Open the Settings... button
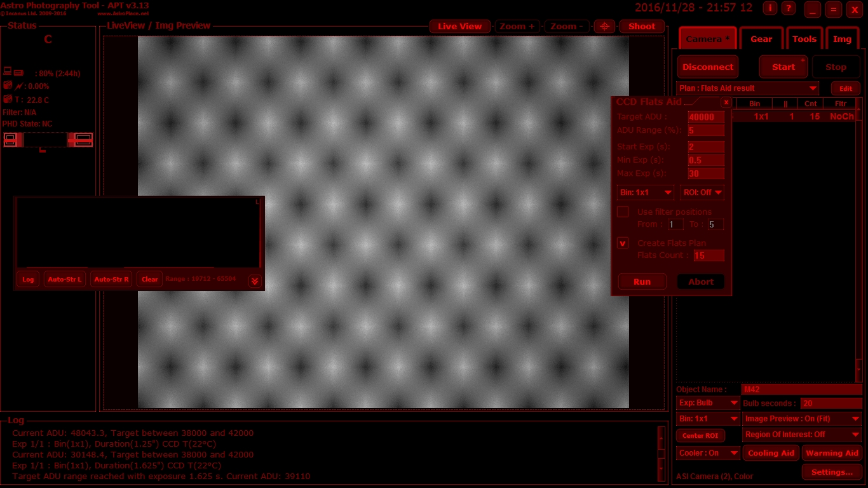Viewport: 868px width, 488px height. tap(832, 472)
